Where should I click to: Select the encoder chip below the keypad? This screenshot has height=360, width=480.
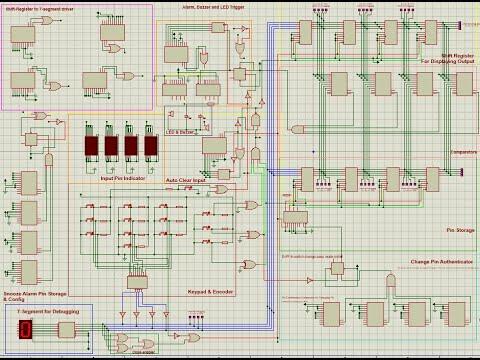coord(137,283)
